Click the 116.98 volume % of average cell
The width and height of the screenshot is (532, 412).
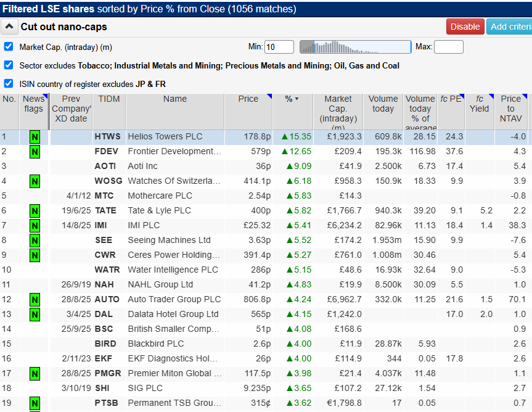coord(422,151)
